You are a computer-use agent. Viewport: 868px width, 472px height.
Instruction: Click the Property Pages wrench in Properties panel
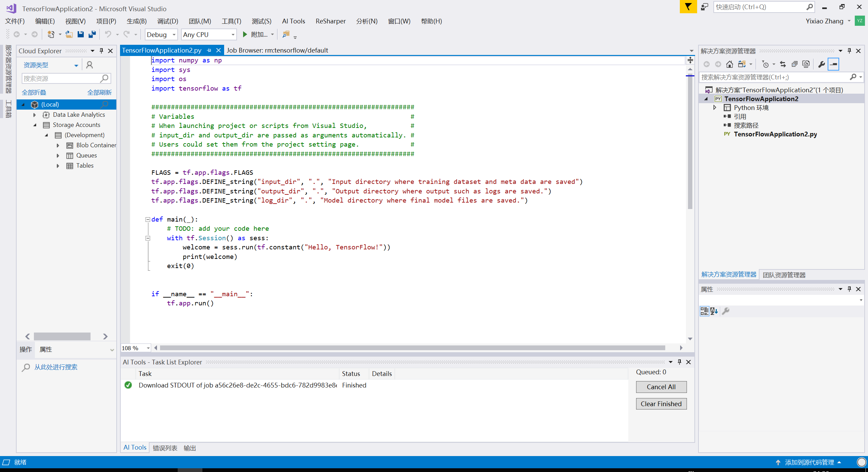pyautogui.click(x=726, y=311)
